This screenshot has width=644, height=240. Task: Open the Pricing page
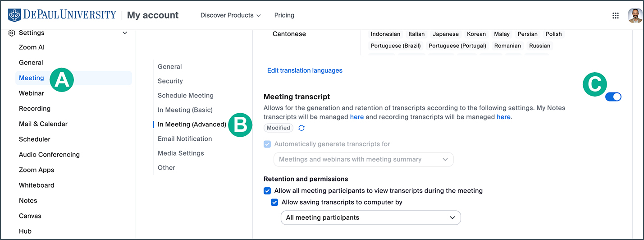284,15
